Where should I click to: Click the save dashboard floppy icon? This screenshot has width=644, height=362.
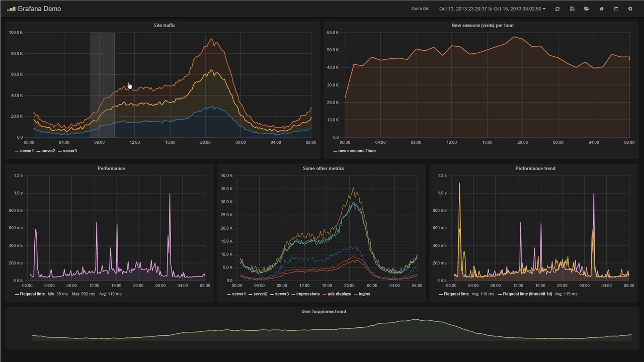[572, 9]
